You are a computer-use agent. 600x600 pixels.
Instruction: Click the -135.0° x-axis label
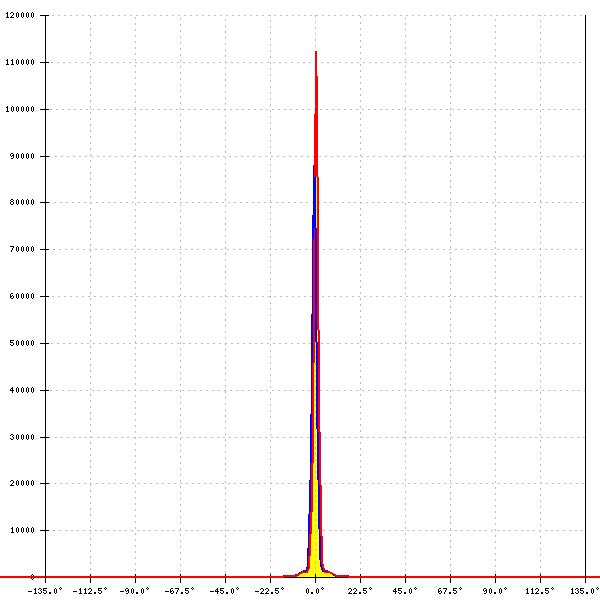point(45,591)
